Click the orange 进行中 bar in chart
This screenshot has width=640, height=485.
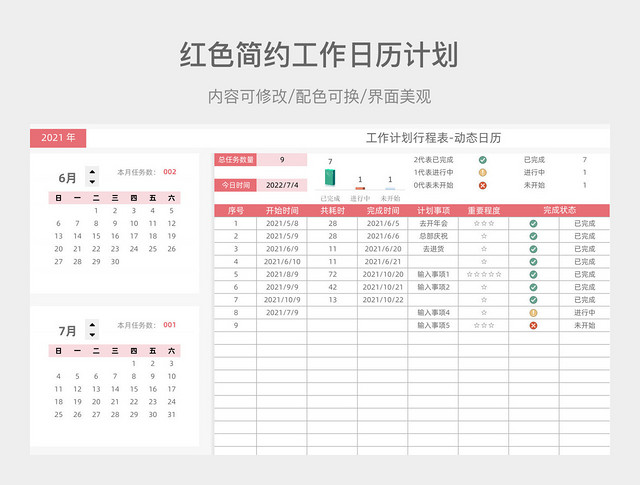[x=360, y=188]
